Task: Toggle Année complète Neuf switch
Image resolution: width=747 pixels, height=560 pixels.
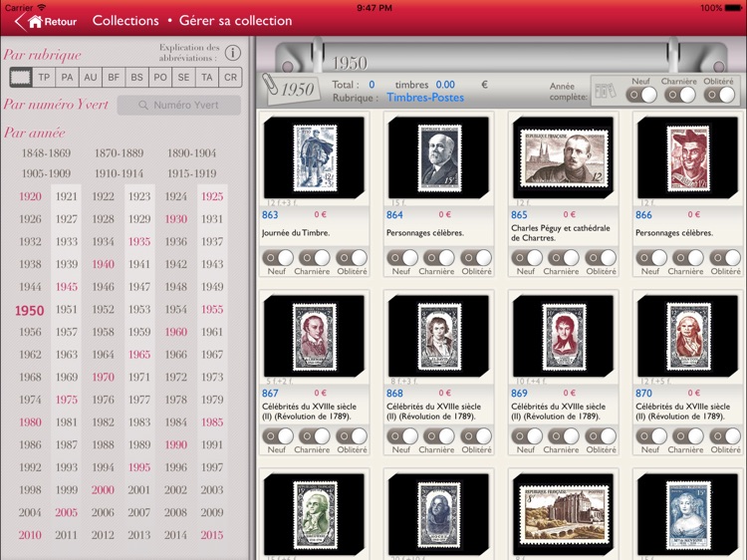Action: click(x=641, y=95)
